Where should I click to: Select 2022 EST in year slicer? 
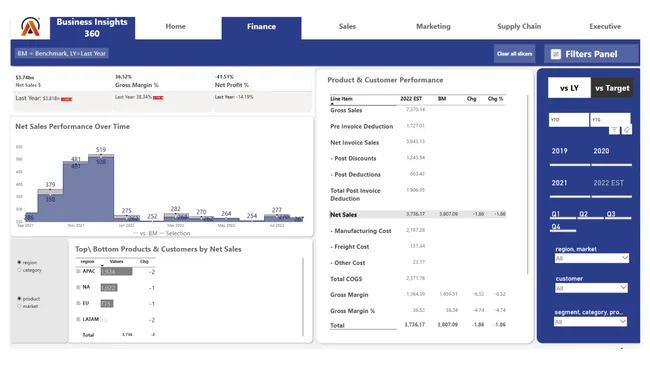611,185
